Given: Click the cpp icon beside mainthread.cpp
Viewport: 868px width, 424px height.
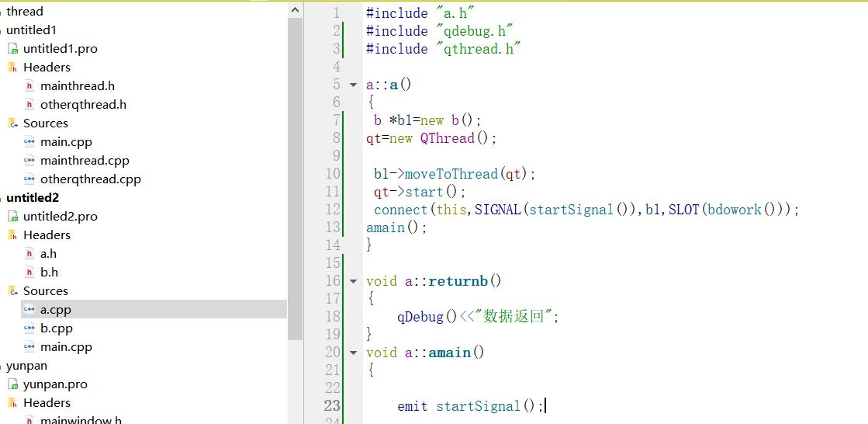Looking at the screenshot, I should click(x=30, y=161).
